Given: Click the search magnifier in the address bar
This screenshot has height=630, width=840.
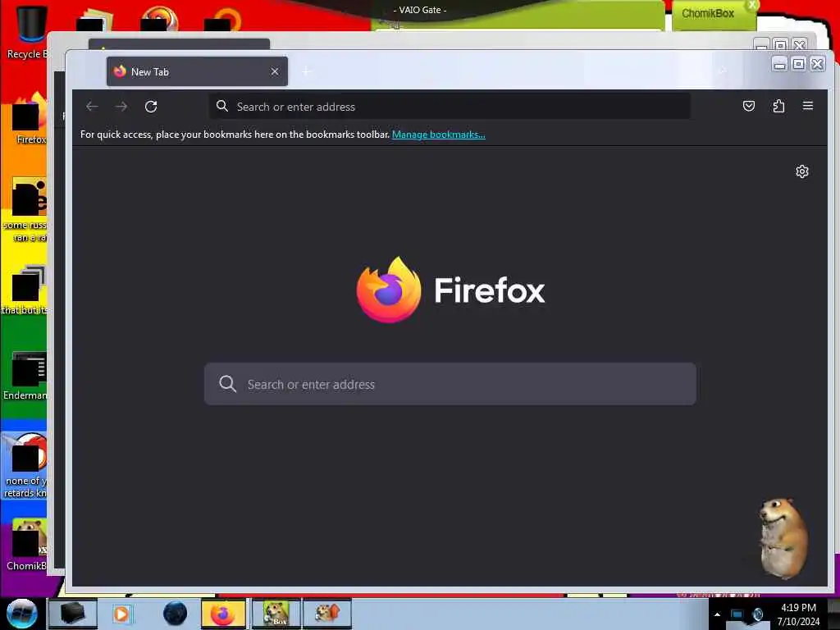Looking at the screenshot, I should tap(221, 106).
